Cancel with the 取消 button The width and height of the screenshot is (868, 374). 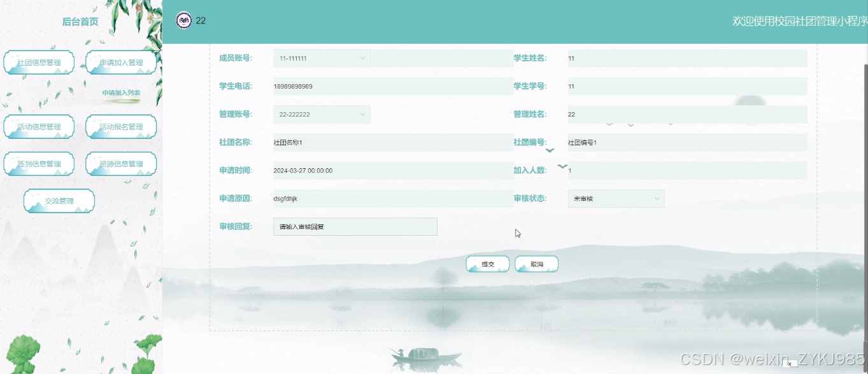click(x=537, y=264)
